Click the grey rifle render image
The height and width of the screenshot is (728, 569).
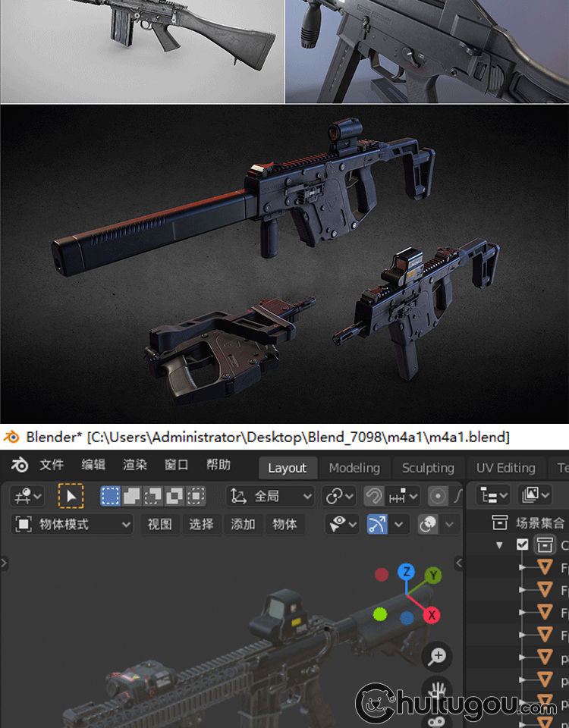(x=142, y=51)
